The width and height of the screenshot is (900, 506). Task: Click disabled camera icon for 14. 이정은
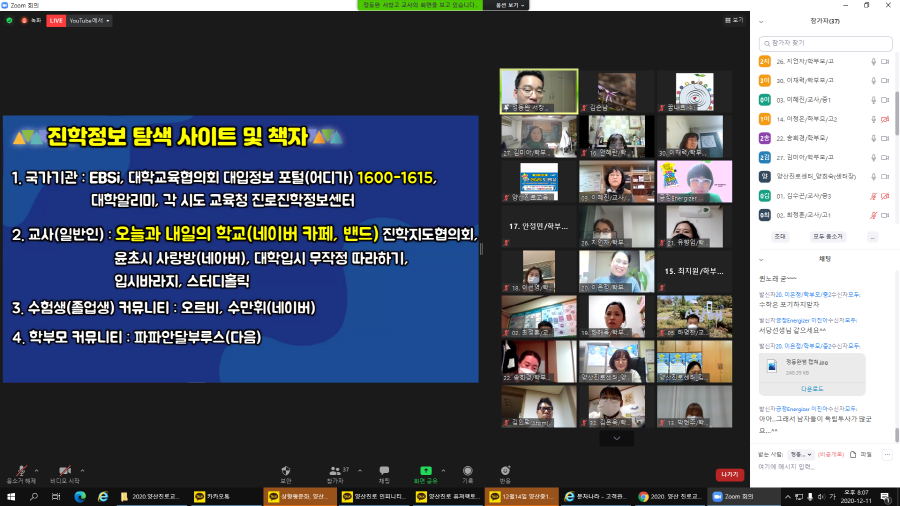pos(885,119)
